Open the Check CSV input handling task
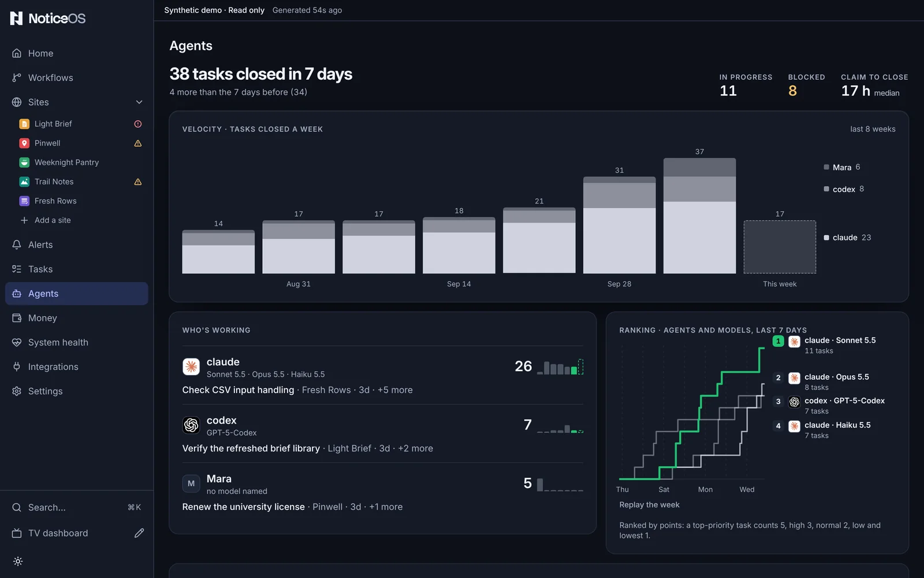The image size is (924, 578). tap(238, 390)
